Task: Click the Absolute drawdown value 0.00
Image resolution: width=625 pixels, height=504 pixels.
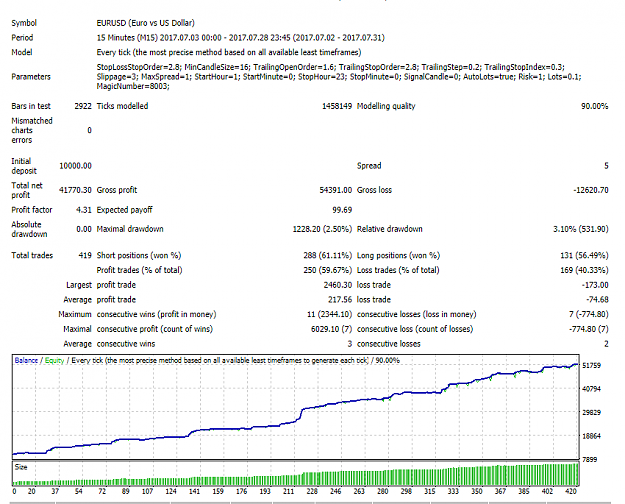Action: (84, 229)
